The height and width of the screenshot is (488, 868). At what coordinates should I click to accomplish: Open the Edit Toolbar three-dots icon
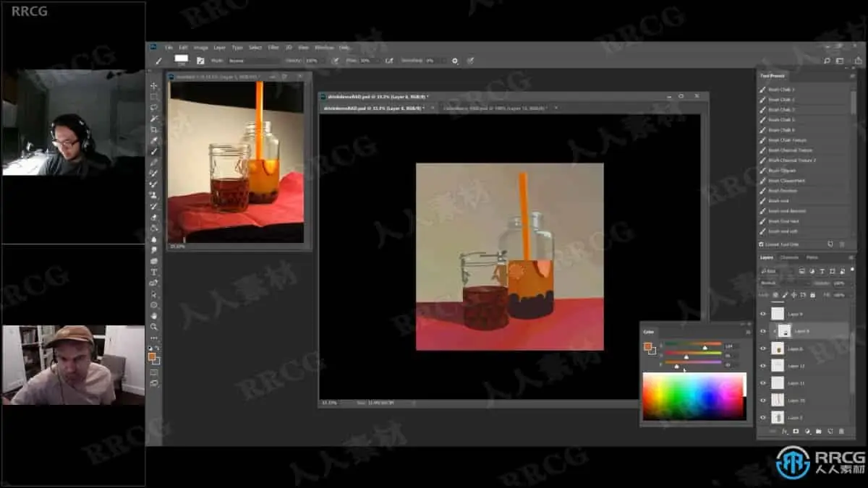coord(154,338)
